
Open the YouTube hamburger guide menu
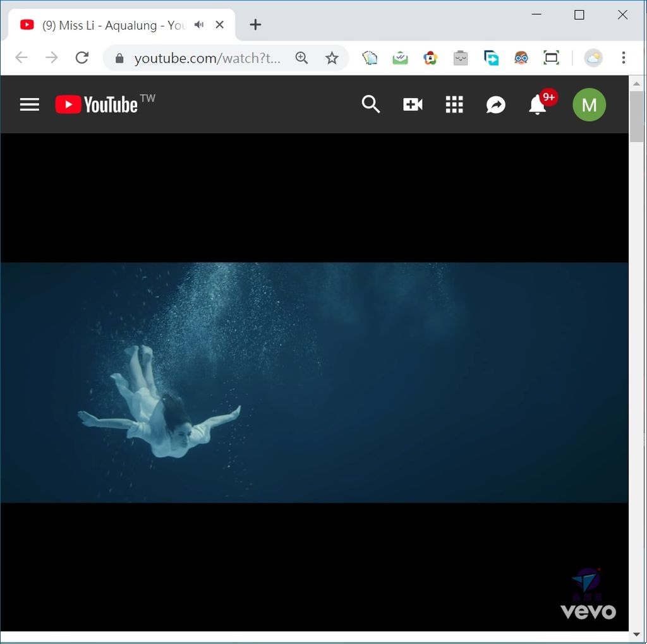[29, 104]
